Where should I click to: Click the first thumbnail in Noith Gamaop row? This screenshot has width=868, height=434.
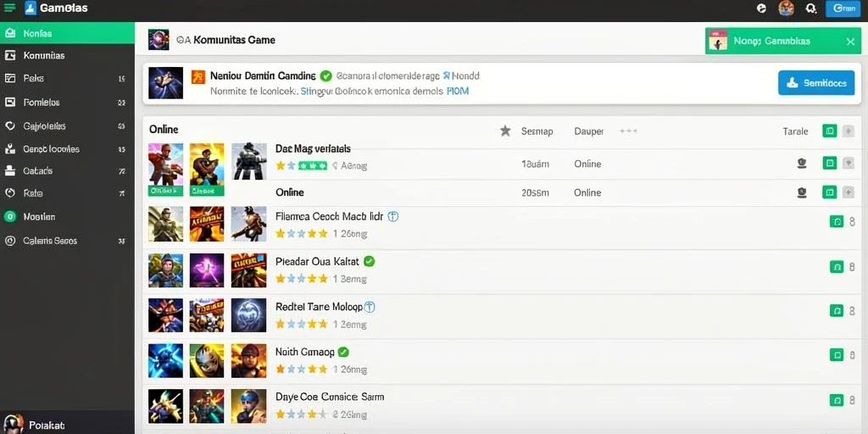pyautogui.click(x=165, y=360)
